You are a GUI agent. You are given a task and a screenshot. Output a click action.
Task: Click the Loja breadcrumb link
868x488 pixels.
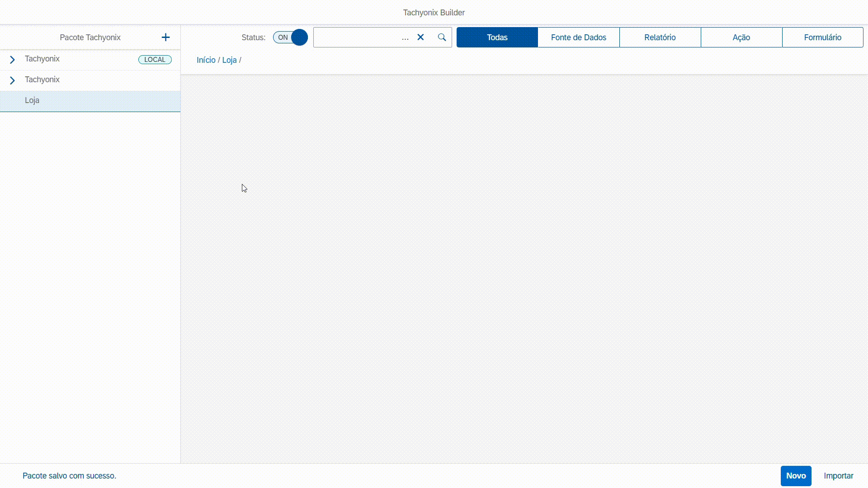[x=229, y=60]
